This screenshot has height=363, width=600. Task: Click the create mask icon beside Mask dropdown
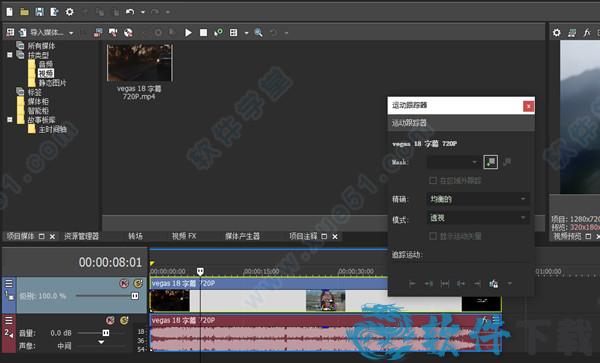click(x=491, y=162)
